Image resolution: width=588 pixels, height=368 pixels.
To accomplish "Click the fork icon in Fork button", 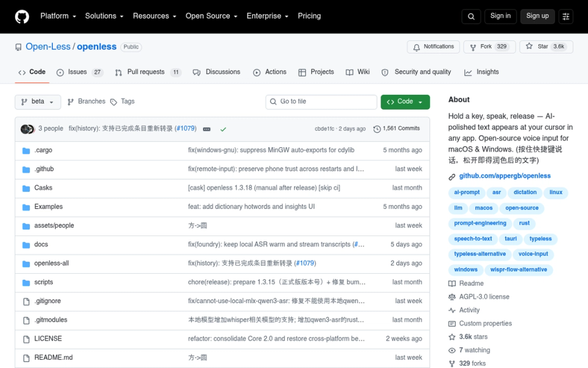I will [473, 47].
